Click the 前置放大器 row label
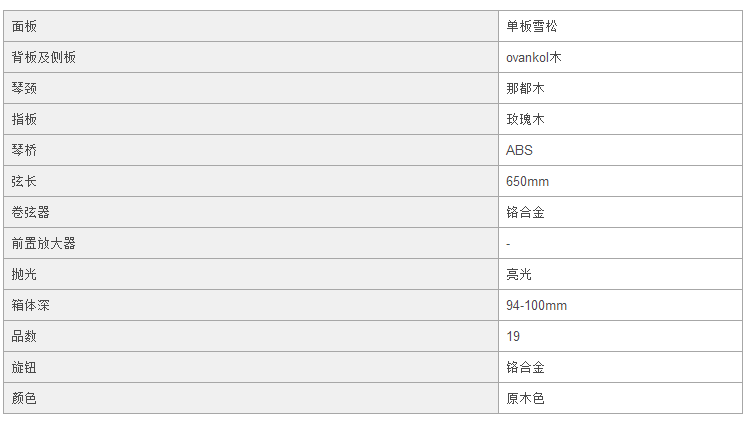Screen dimensions: 752x421 [x=44, y=243]
